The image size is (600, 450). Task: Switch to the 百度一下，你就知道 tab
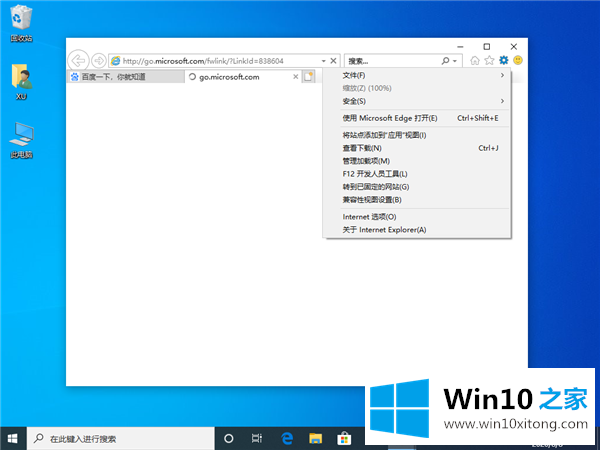tap(126, 77)
